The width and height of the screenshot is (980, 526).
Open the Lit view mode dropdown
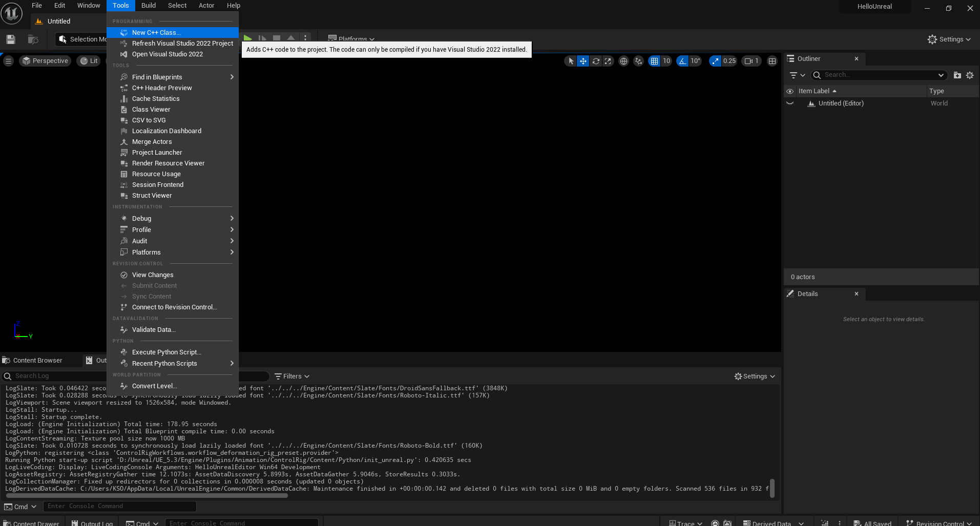click(x=89, y=61)
